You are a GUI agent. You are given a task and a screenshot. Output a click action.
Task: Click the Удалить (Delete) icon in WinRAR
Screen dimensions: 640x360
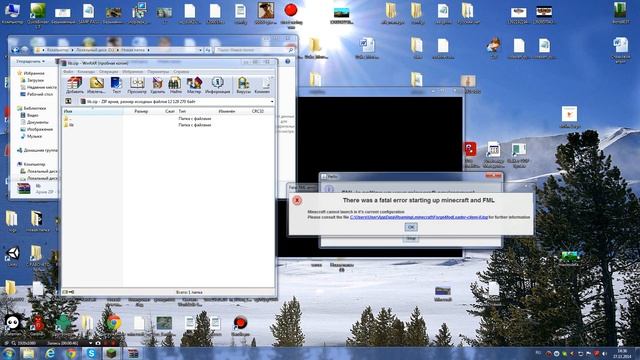[x=158, y=85]
